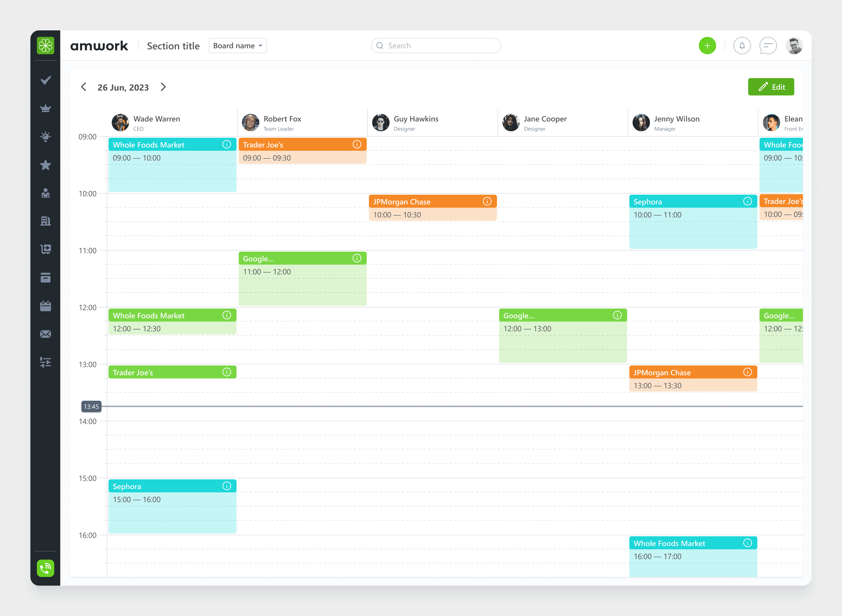Click the 13:45 current time marker

click(x=91, y=406)
